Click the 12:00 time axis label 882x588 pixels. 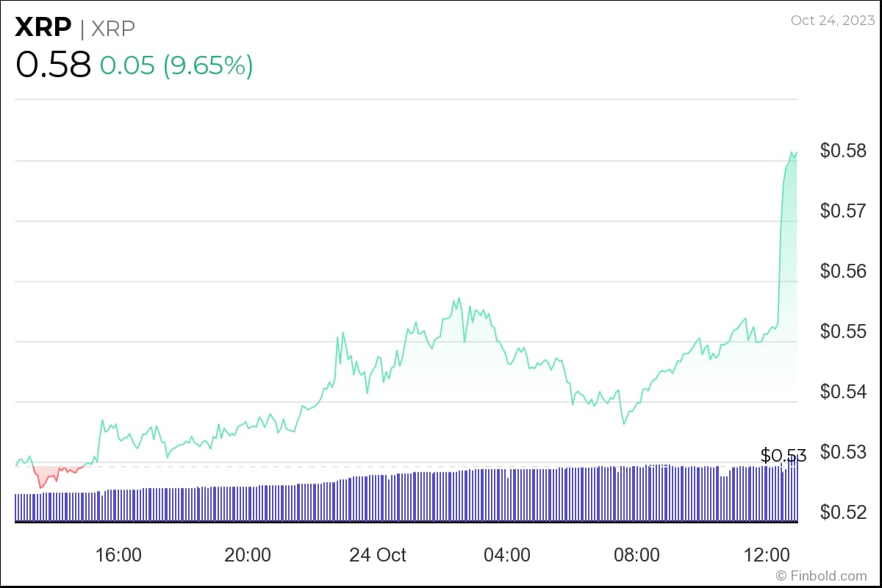(x=766, y=554)
